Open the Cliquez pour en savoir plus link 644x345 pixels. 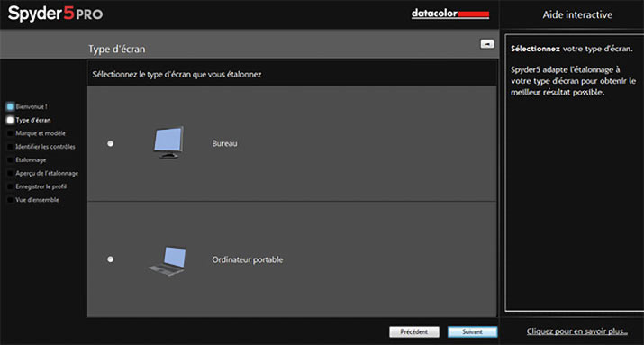click(x=577, y=331)
